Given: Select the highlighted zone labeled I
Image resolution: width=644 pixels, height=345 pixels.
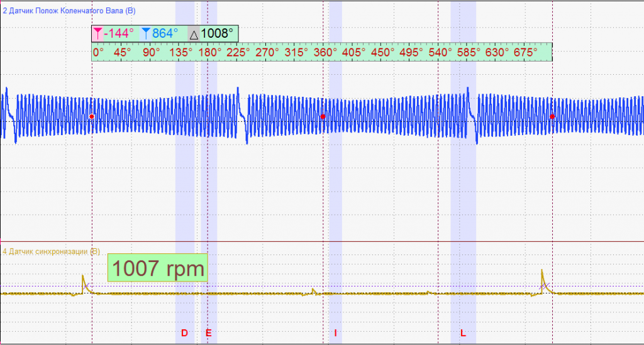Looking at the screenshot, I should 335,172.
